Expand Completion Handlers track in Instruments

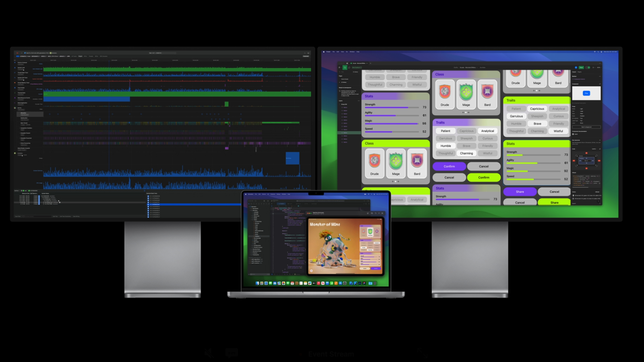pos(20,128)
